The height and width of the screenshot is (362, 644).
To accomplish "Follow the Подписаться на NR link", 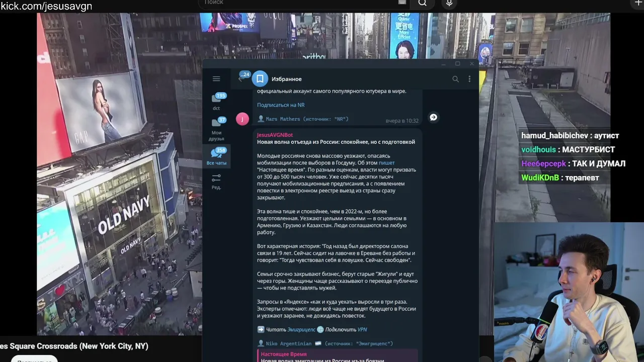I will point(281,105).
